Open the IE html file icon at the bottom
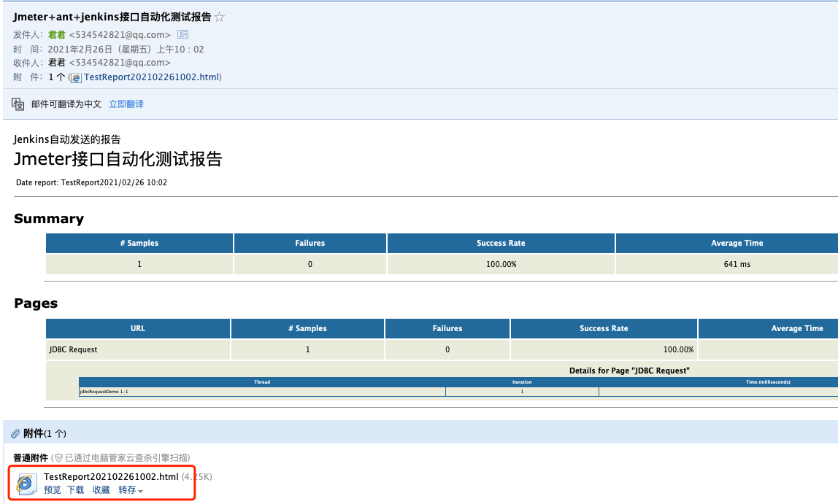 click(26, 484)
